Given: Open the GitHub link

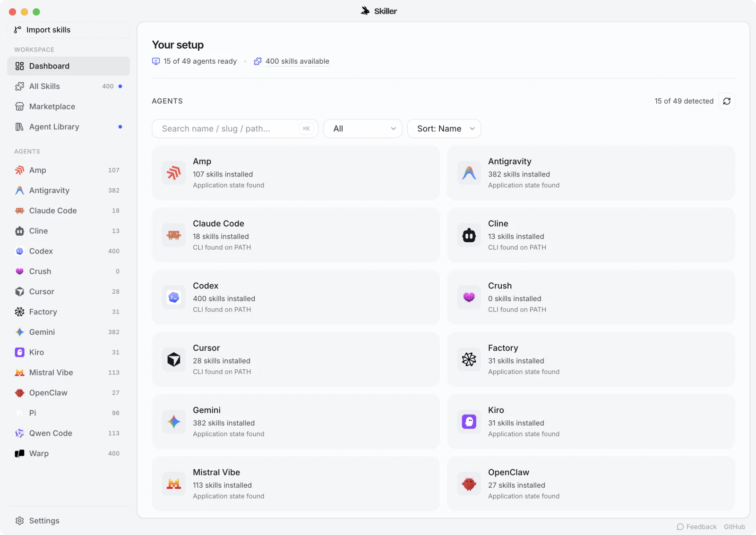Looking at the screenshot, I should [x=734, y=527].
